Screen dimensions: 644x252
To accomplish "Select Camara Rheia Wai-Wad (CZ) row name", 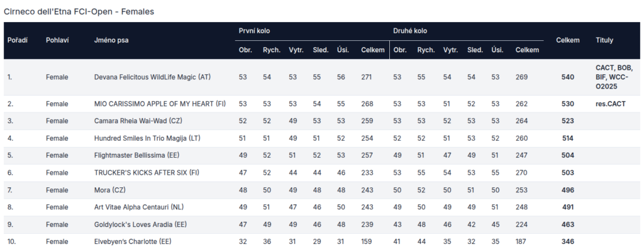I will point(133,121).
